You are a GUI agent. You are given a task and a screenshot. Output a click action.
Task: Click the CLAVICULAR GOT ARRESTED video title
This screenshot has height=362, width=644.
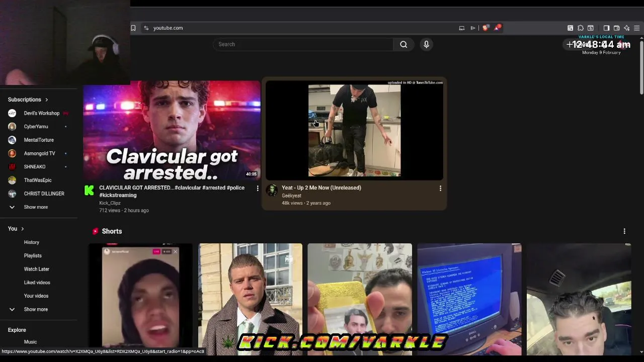(172, 191)
